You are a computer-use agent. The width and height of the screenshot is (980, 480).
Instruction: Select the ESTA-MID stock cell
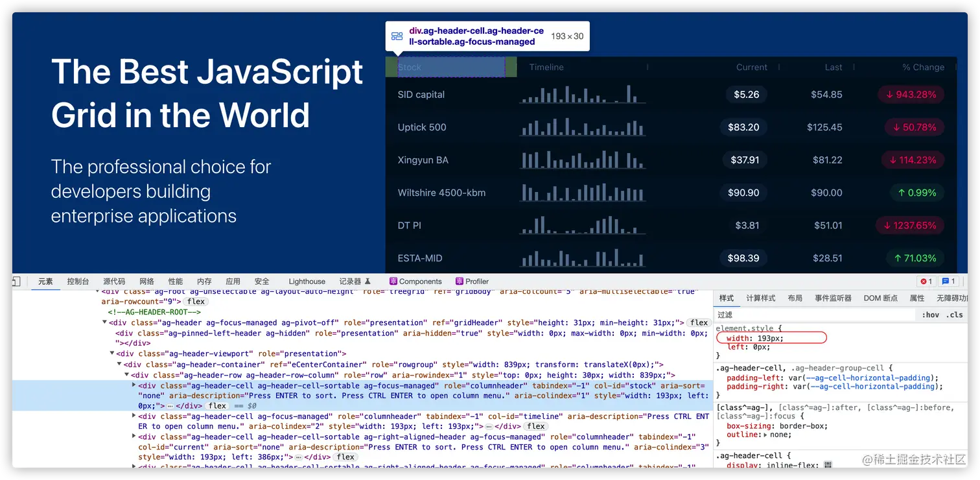pyautogui.click(x=420, y=258)
